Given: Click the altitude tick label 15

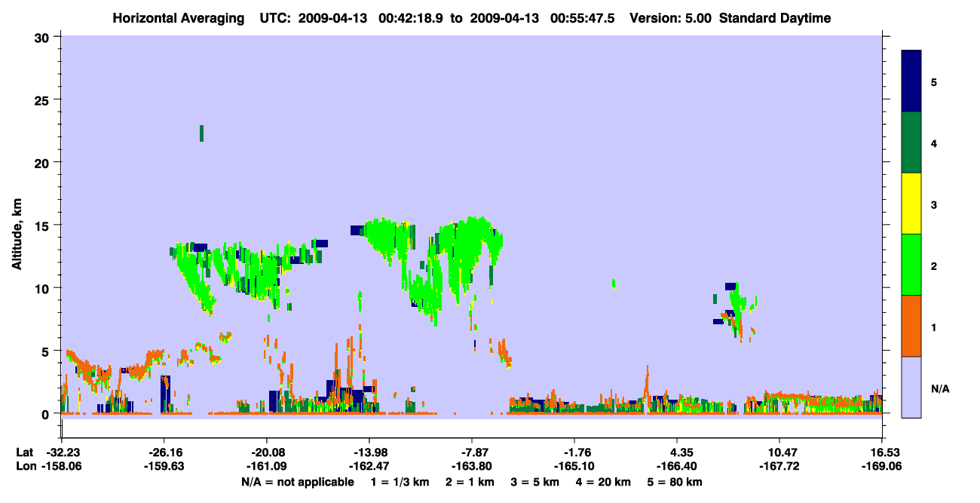Looking at the screenshot, I should tap(44, 225).
